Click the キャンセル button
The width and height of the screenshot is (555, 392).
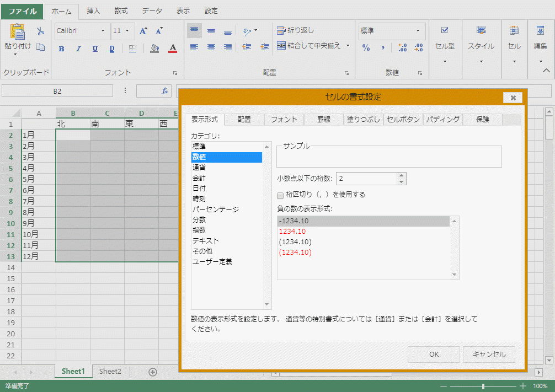coord(489,354)
